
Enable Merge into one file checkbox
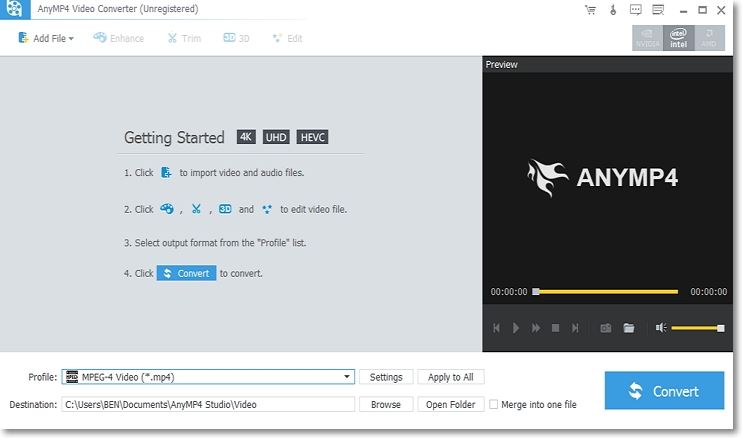(x=494, y=404)
